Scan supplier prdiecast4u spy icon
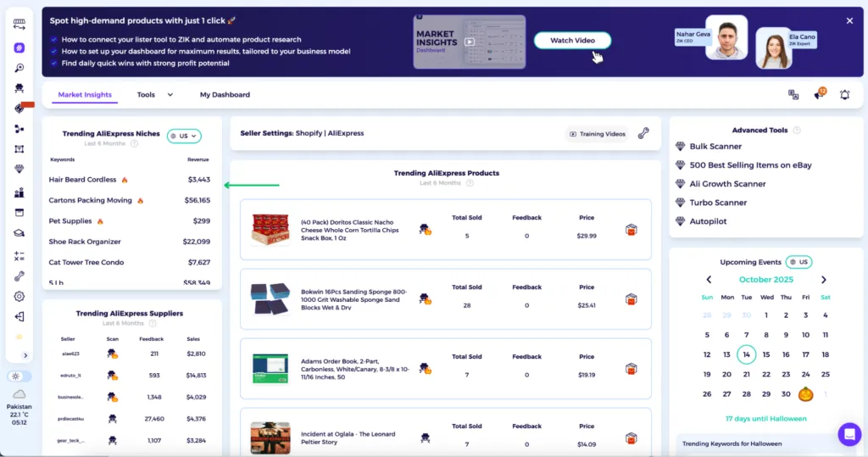Image resolution: width=868 pixels, height=457 pixels. click(113, 419)
